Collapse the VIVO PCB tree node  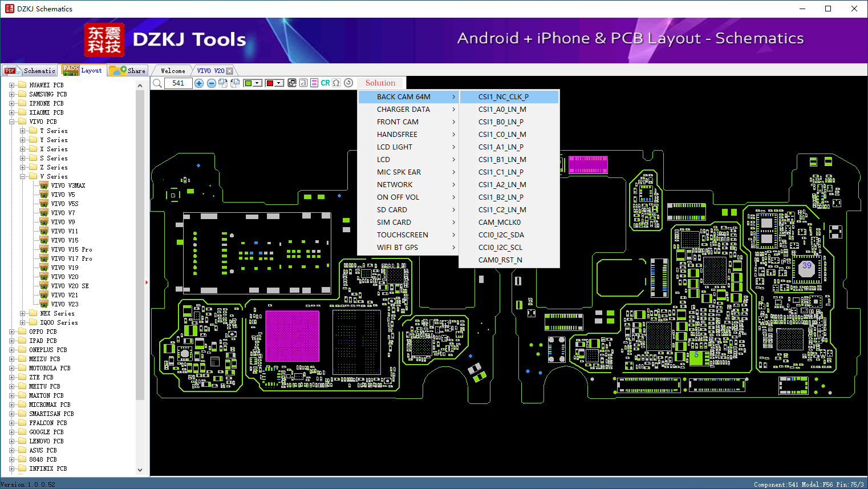[x=11, y=122]
